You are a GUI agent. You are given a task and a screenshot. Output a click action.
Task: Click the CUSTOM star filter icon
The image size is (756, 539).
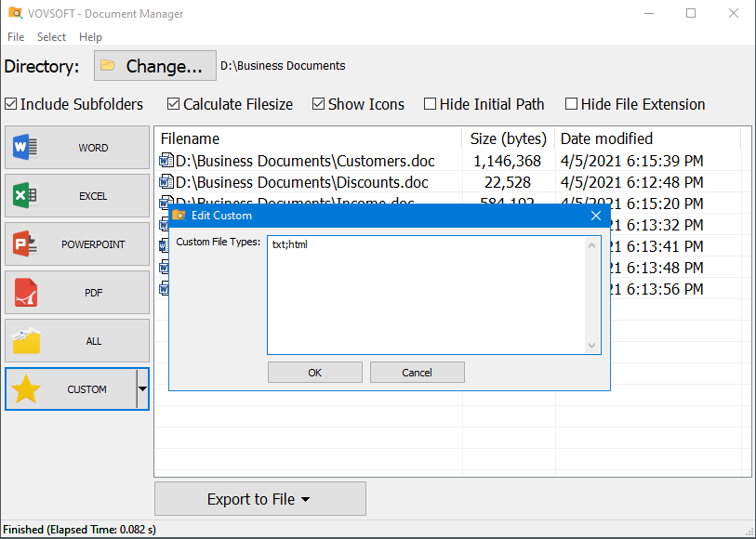[x=28, y=388]
